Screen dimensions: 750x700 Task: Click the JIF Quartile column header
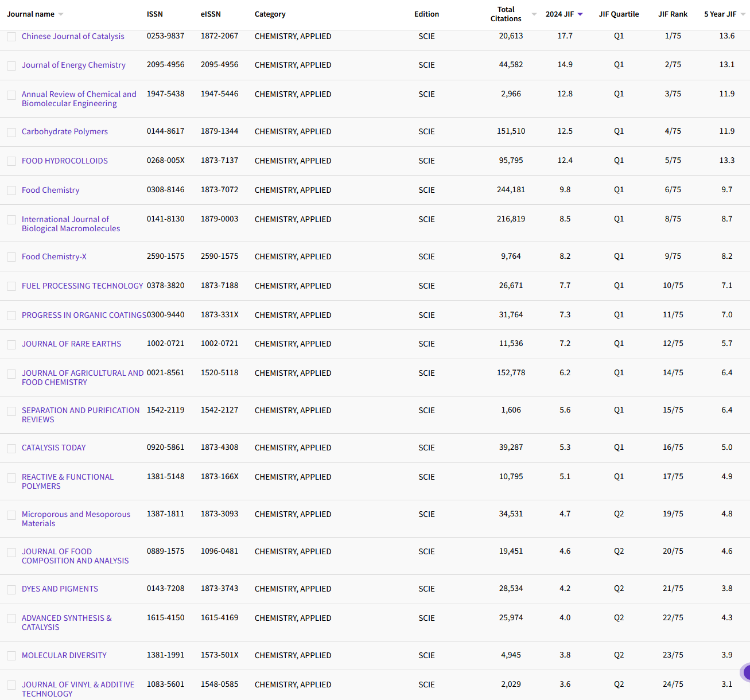[x=619, y=14]
